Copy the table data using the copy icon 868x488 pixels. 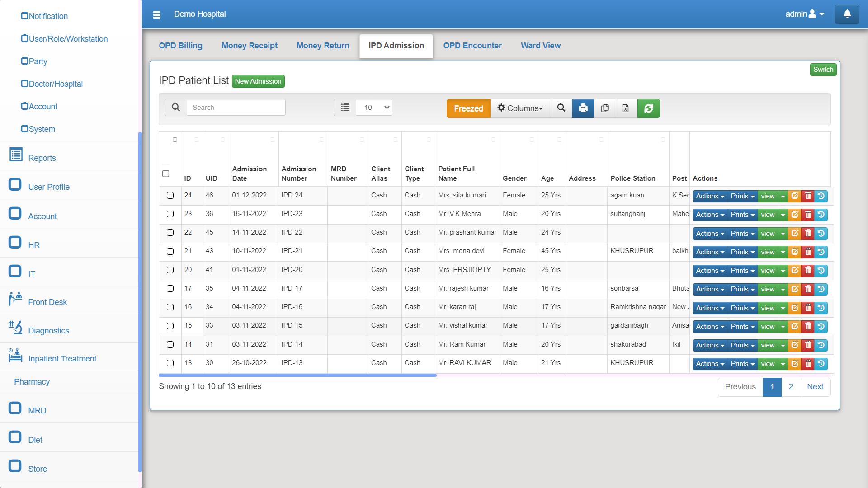604,108
